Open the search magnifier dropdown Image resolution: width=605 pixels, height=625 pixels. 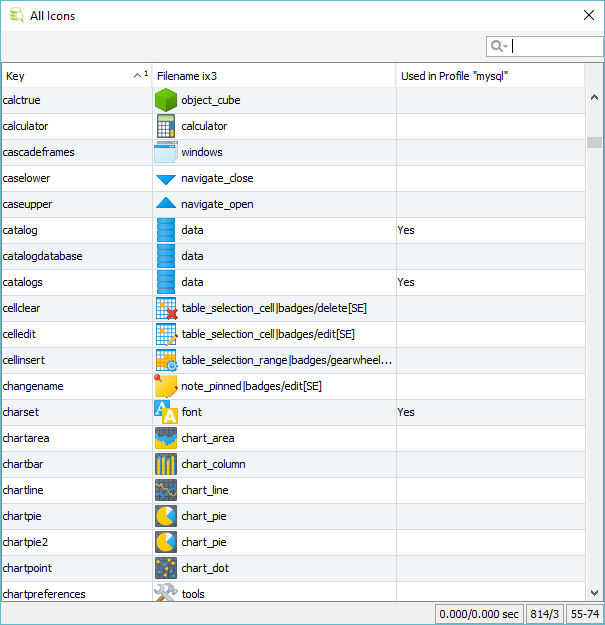pos(498,46)
